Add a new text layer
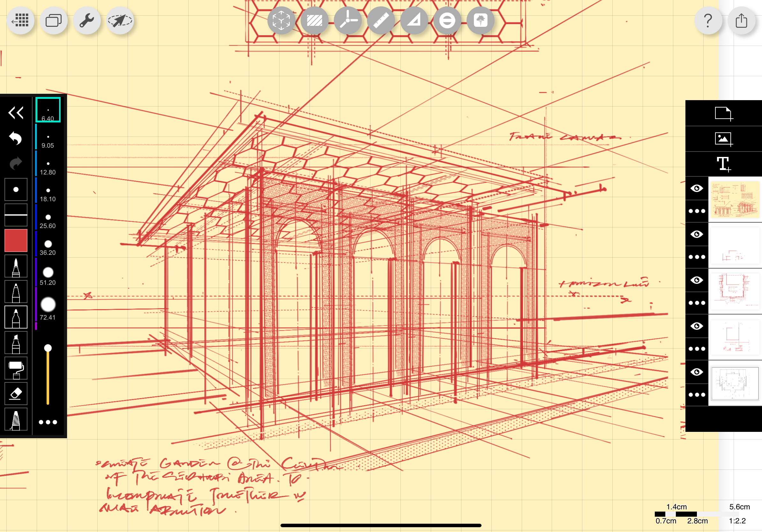This screenshot has width=762, height=532. (x=723, y=164)
